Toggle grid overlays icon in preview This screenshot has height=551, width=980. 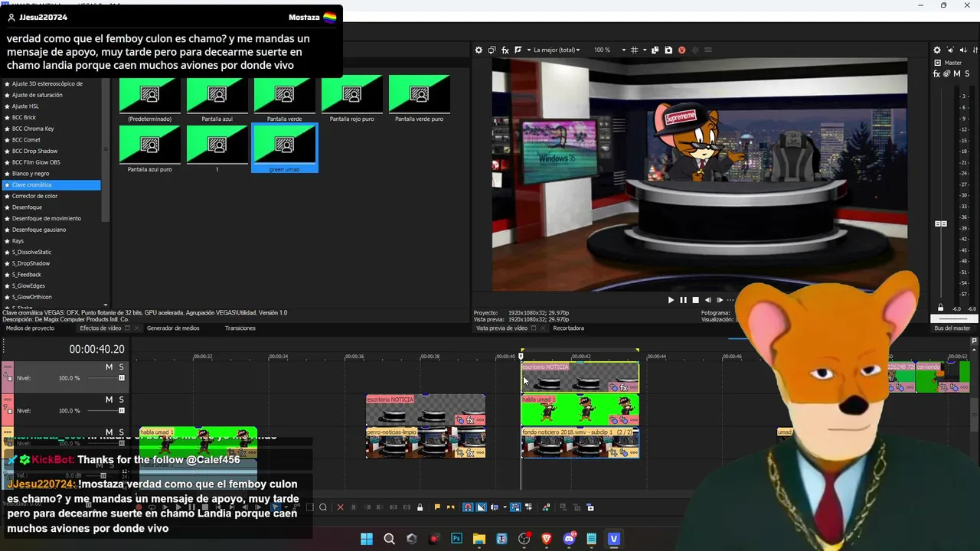(634, 50)
